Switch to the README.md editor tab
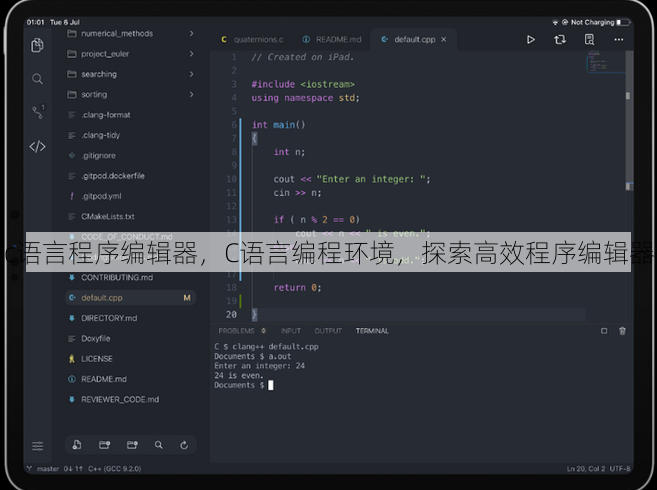This screenshot has height=490, width=657. pyautogui.click(x=332, y=39)
